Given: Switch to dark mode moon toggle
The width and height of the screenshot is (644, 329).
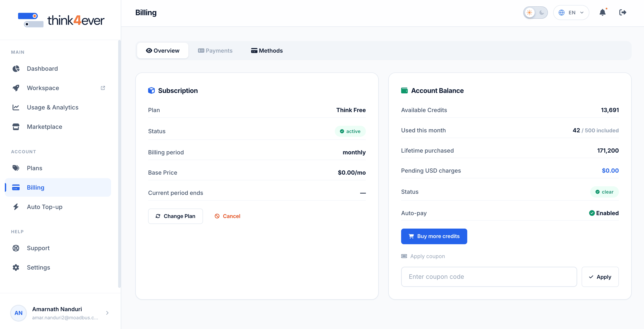Looking at the screenshot, I should coord(542,13).
